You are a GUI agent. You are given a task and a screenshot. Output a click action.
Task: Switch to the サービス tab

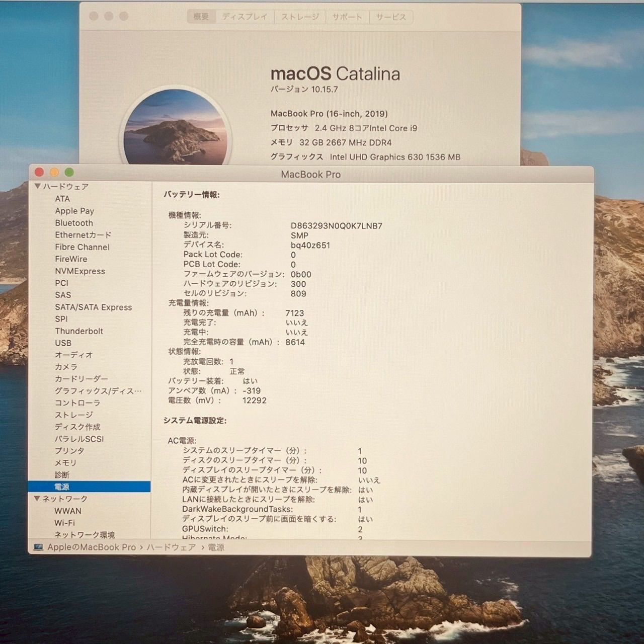[x=390, y=16]
